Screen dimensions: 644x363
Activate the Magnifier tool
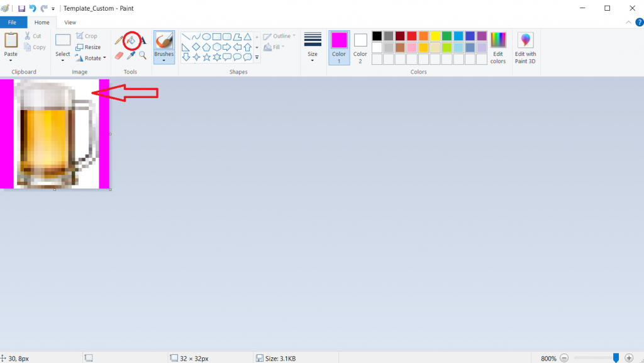(143, 55)
